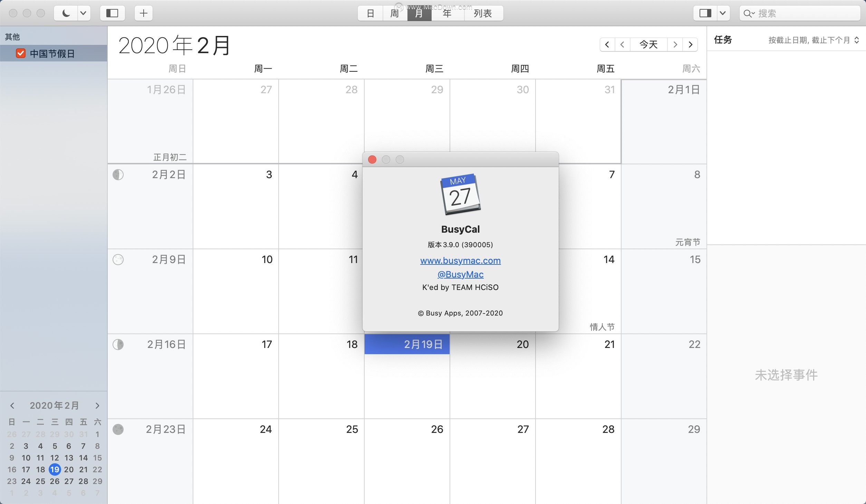Select day 10 in month grid
Screen dimensions: 866x504
pos(236,291)
